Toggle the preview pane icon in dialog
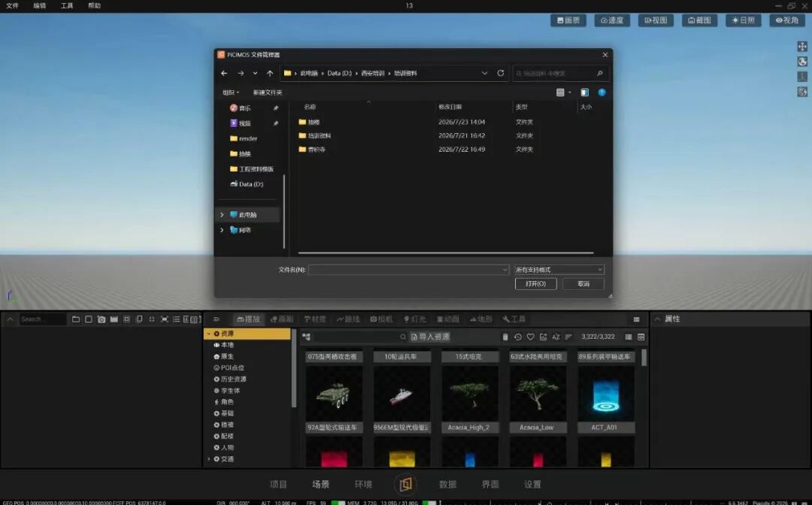The height and width of the screenshot is (505, 812). tap(585, 92)
